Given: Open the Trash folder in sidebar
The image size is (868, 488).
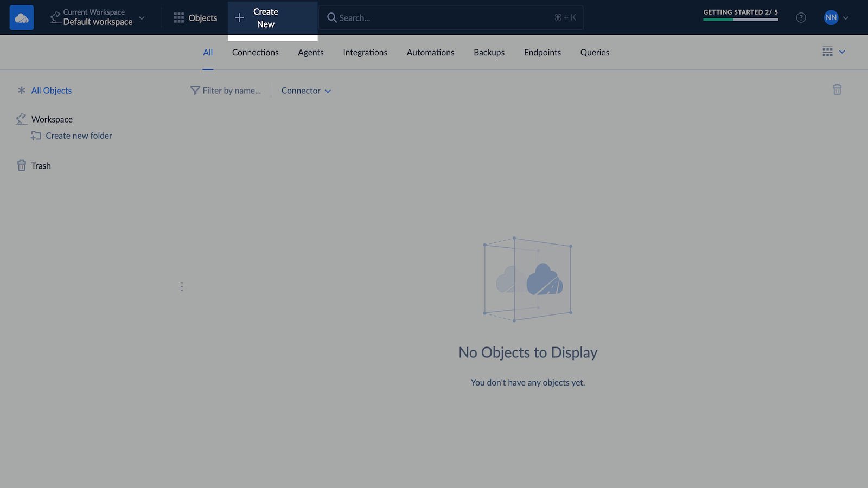Looking at the screenshot, I should pyautogui.click(x=41, y=166).
